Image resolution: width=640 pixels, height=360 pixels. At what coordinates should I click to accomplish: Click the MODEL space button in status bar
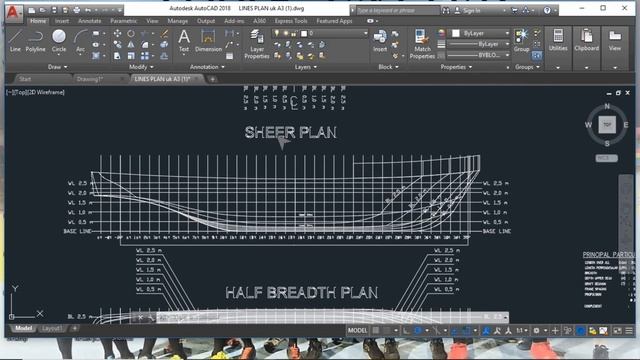pyautogui.click(x=358, y=331)
